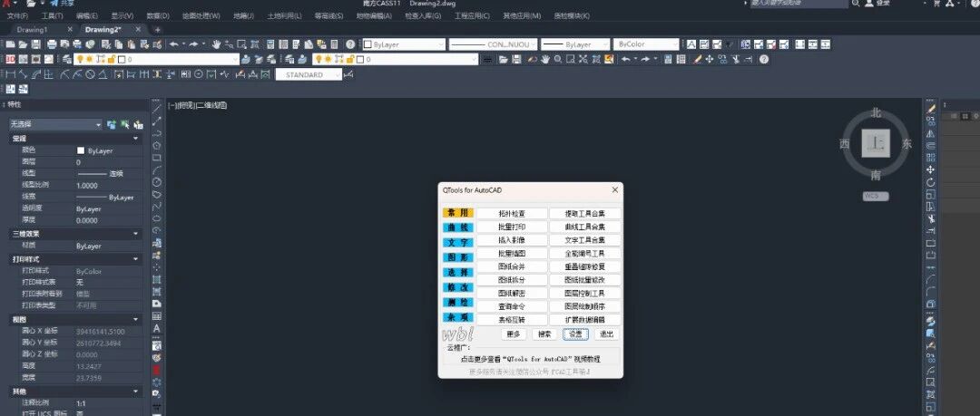Open the properties panel selection dropdown
This screenshot has height=416, width=980.
[55, 125]
